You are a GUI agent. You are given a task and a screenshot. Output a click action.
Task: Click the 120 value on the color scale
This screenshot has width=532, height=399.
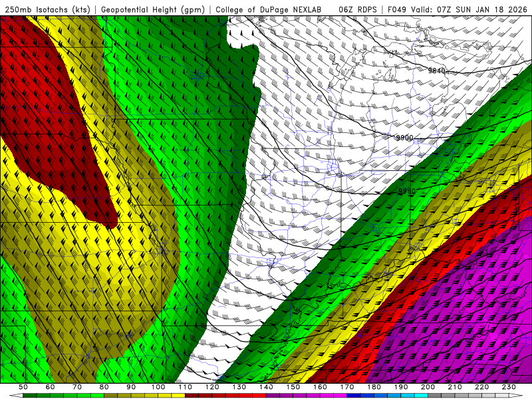(x=212, y=387)
